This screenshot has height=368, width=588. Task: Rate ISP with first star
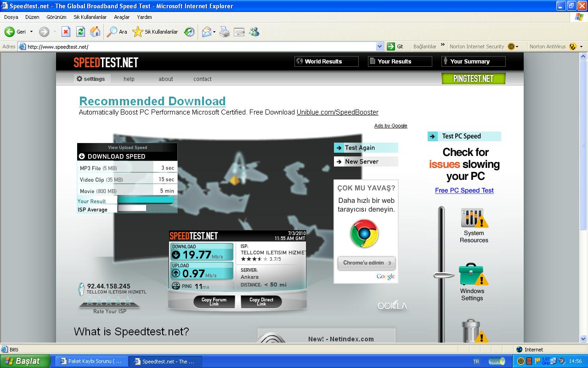click(90, 301)
